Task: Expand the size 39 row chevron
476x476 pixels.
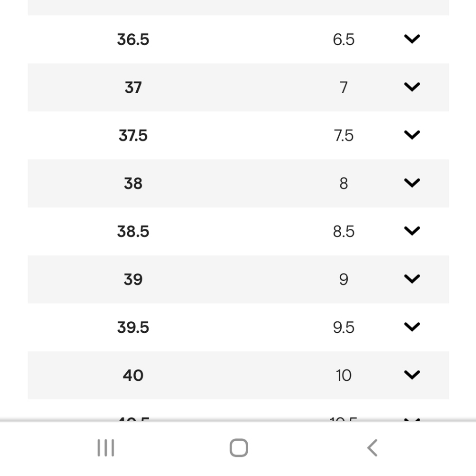Action: (x=412, y=279)
